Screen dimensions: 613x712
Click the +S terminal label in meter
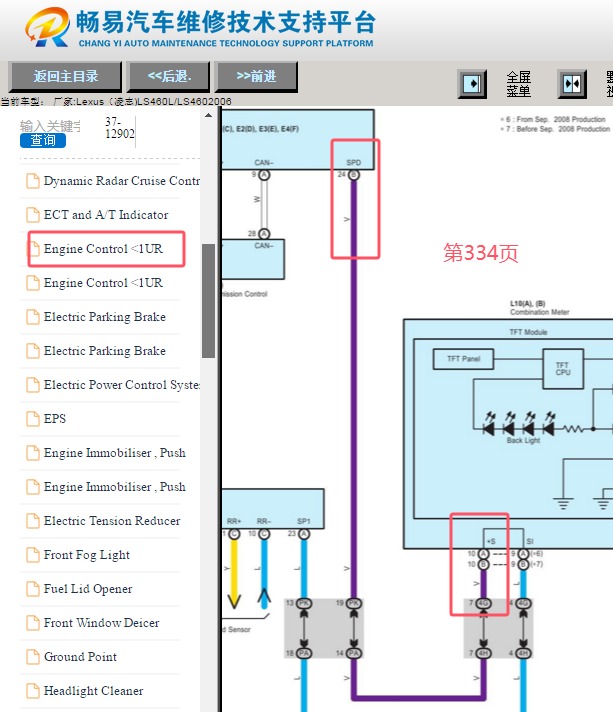(x=491, y=541)
